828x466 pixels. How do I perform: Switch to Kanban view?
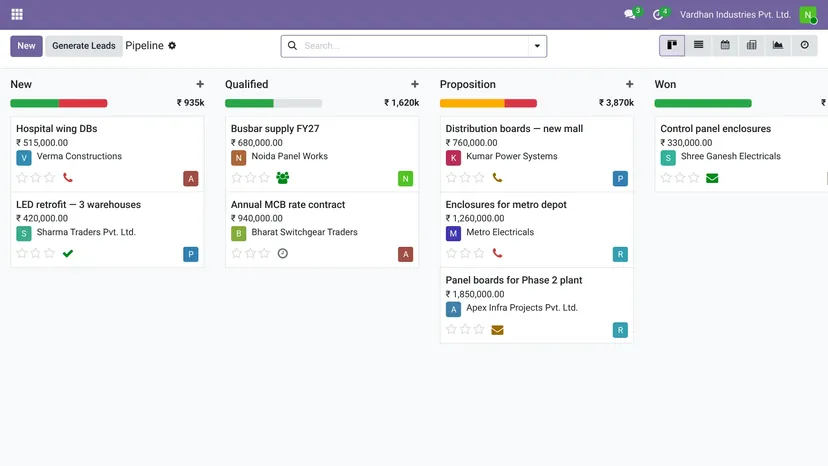(672, 45)
